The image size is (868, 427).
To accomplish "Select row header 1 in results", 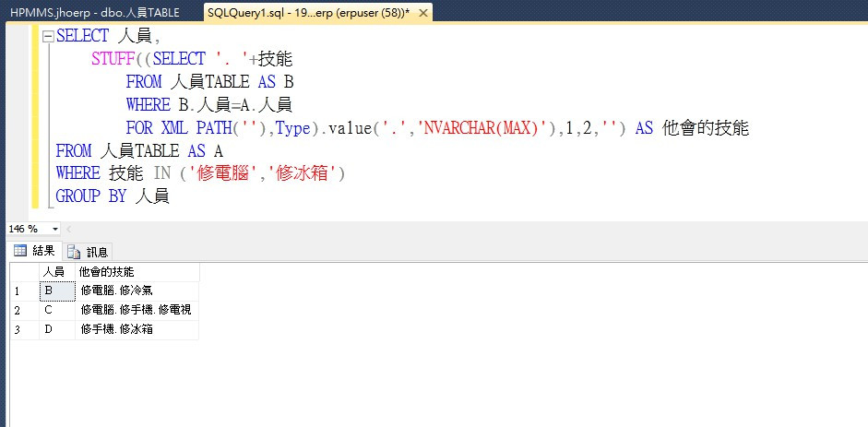I will 25,291.
